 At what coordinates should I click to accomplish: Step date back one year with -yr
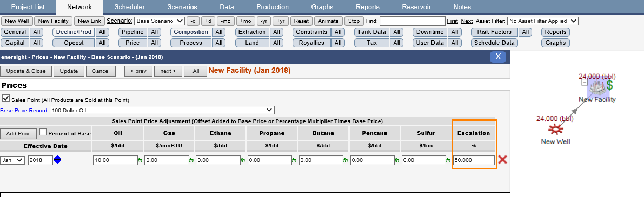pyautogui.click(x=264, y=21)
